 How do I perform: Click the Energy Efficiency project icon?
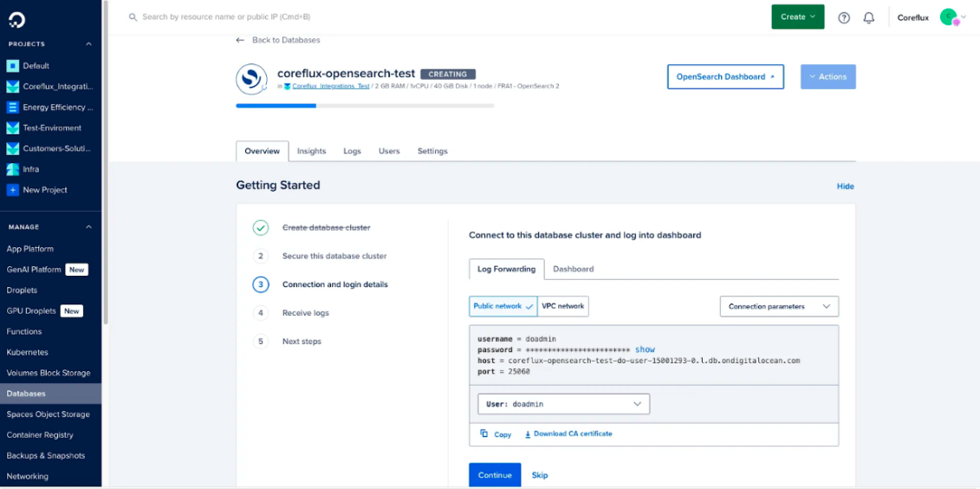12,108
